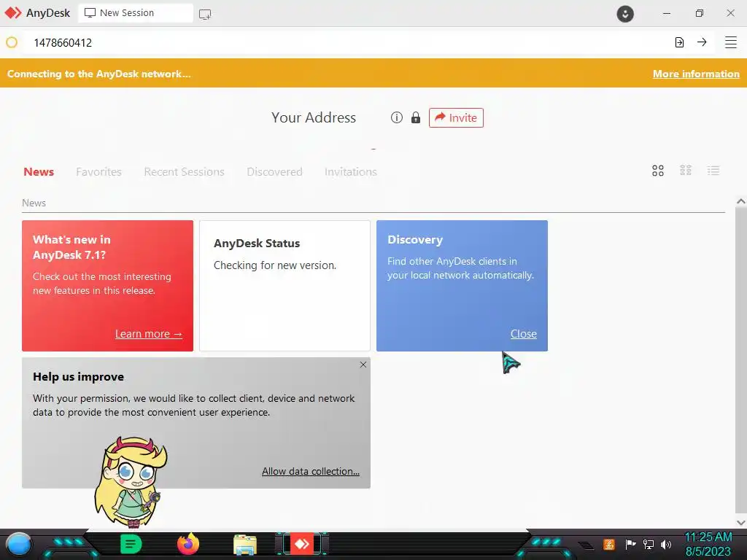This screenshot has width=747, height=560.
Task: Select the AnyDesk taskbar button
Action: [x=302, y=544]
